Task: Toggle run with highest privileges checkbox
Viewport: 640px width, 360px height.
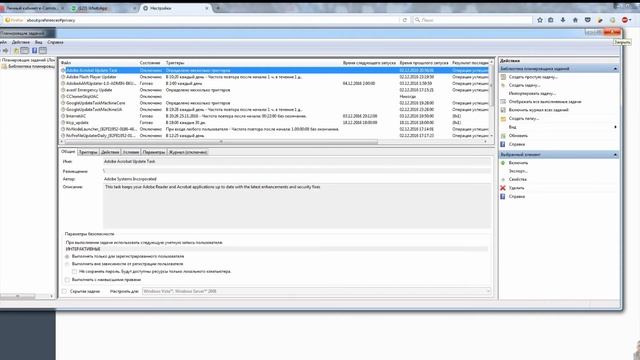Action: [x=67, y=280]
